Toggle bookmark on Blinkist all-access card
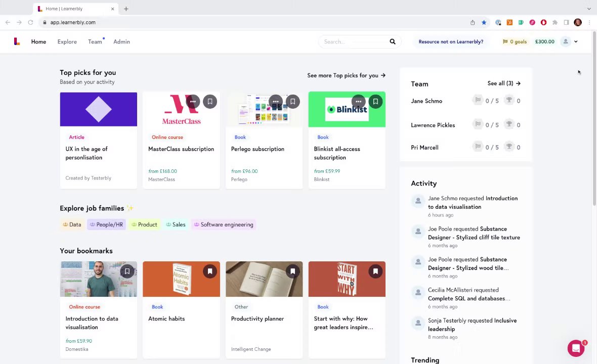The width and height of the screenshot is (597, 364). (375, 102)
